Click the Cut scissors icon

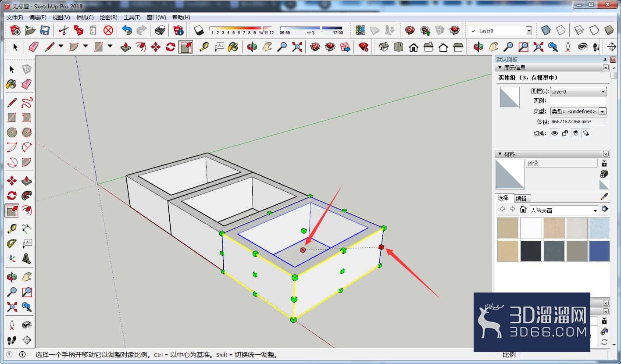(x=64, y=30)
